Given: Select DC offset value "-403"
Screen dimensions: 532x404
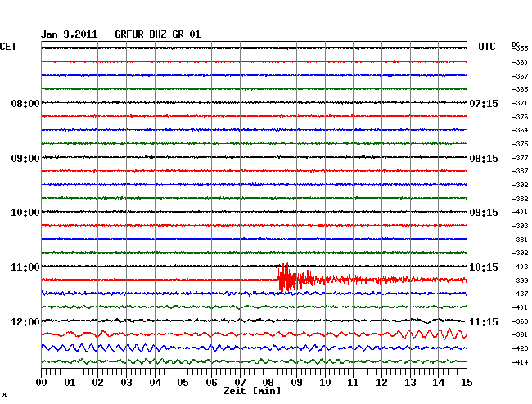Looking at the screenshot, I should coord(520,267).
